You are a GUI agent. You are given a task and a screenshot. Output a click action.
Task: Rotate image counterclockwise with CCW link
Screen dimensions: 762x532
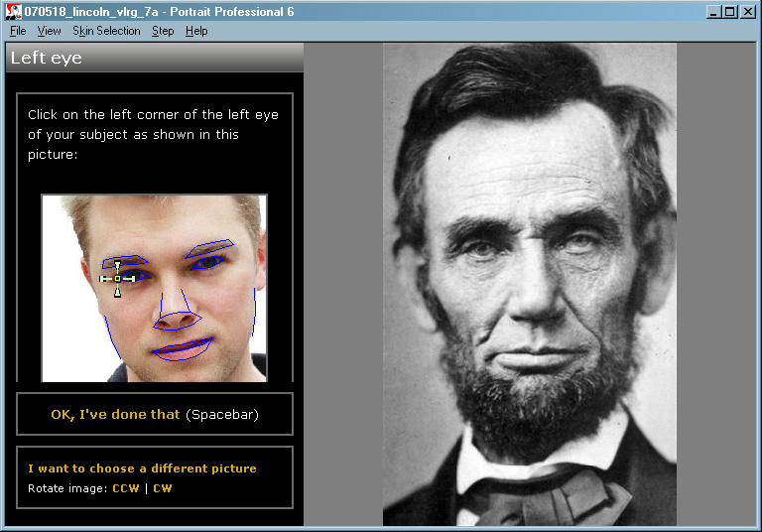[x=126, y=488]
